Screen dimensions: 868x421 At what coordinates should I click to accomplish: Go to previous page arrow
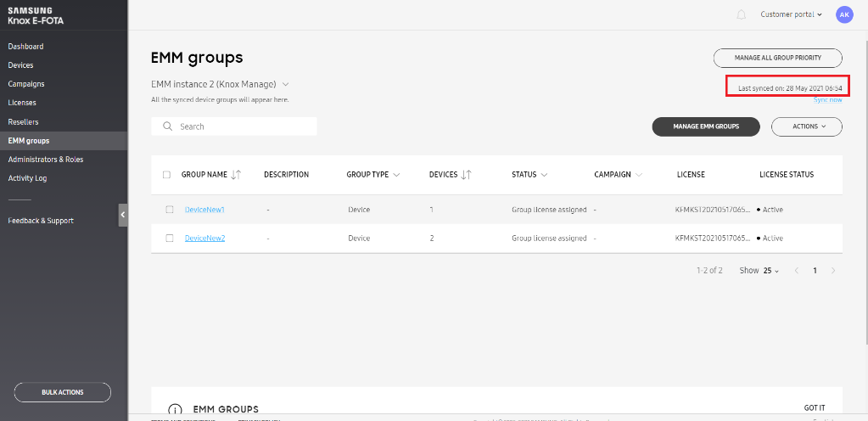797,271
